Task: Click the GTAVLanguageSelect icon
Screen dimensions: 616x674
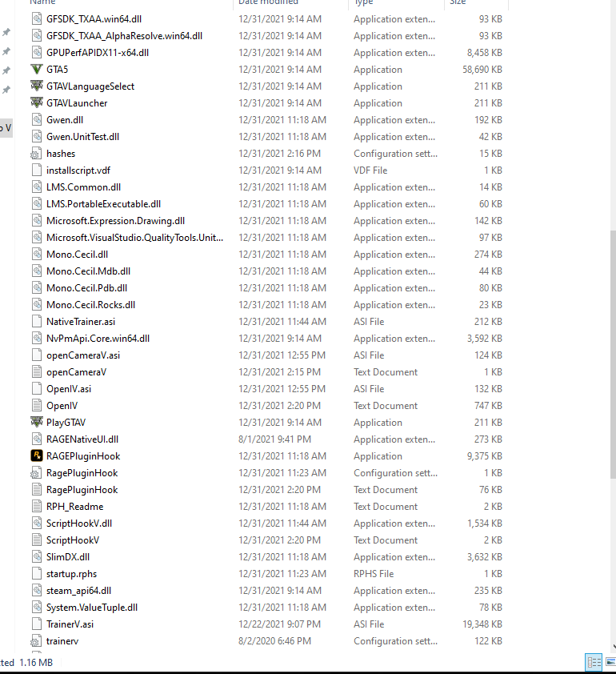Action: (37, 86)
